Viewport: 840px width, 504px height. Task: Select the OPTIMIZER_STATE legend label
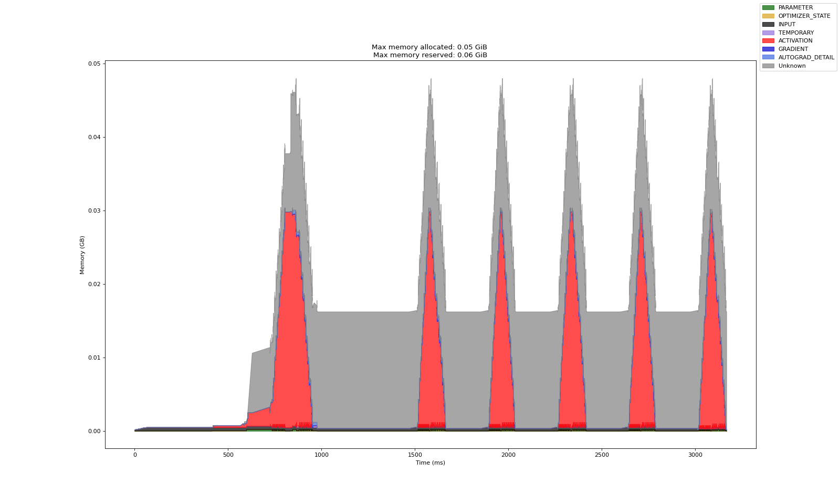804,16
